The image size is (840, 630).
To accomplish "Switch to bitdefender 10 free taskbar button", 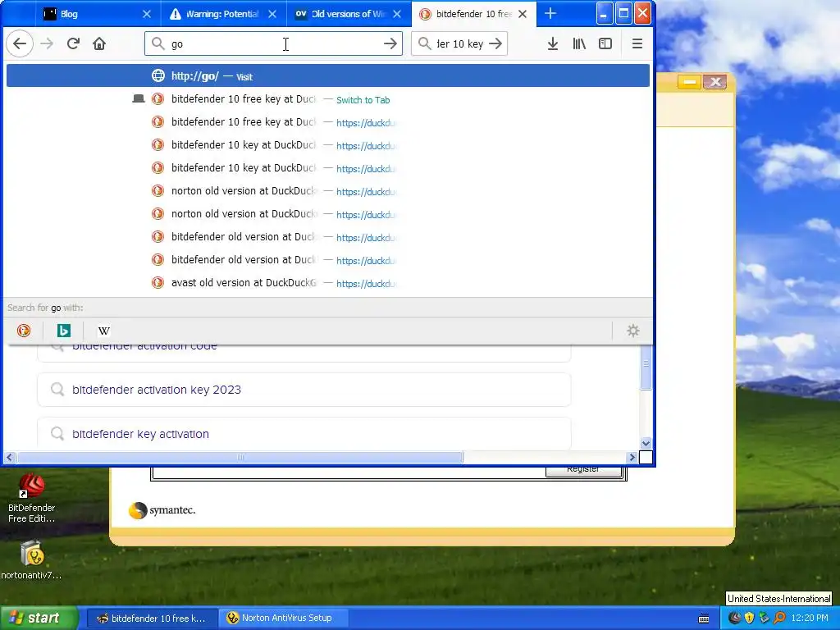I will 152,619.
